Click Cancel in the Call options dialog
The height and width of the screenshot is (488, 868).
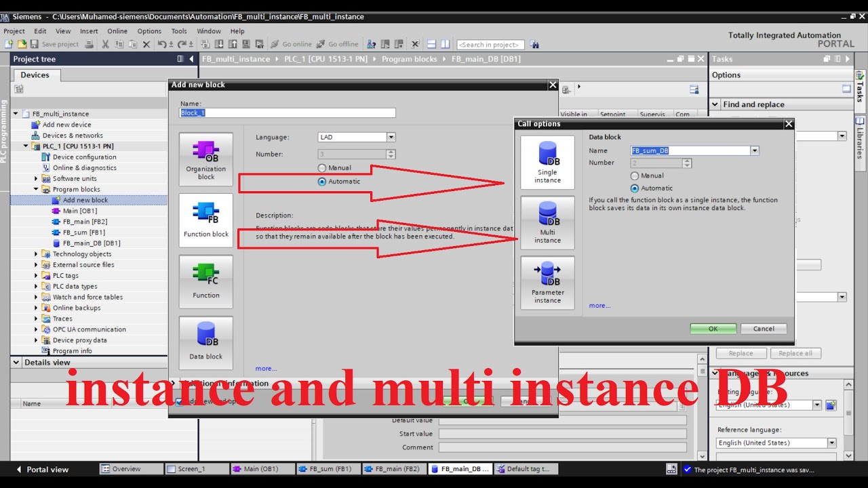pyautogui.click(x=764, y=329)
